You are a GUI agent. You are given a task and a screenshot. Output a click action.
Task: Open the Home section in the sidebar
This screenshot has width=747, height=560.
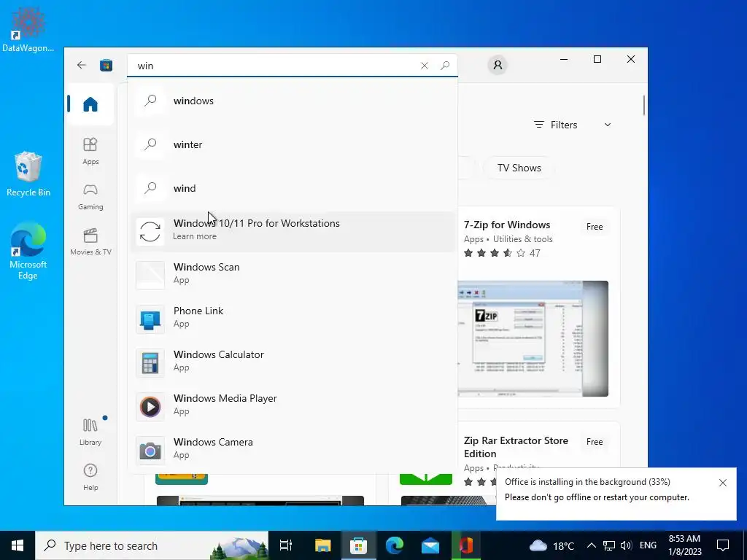coord(90,104)
